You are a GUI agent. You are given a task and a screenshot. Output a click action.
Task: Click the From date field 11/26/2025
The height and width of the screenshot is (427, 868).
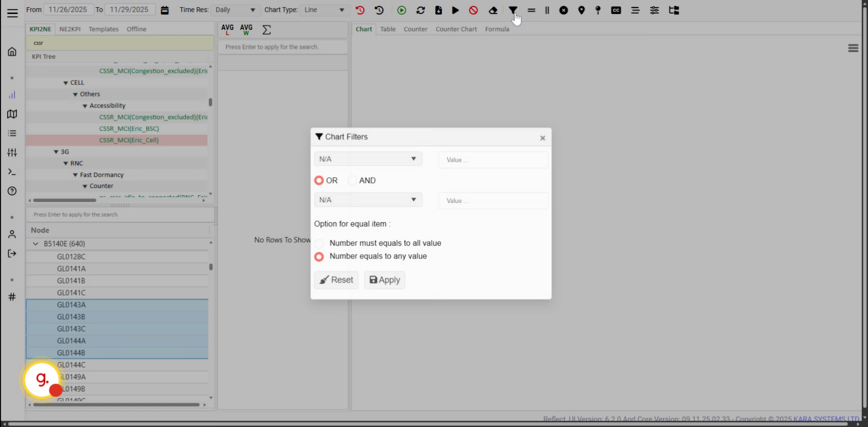pos(68,9)
